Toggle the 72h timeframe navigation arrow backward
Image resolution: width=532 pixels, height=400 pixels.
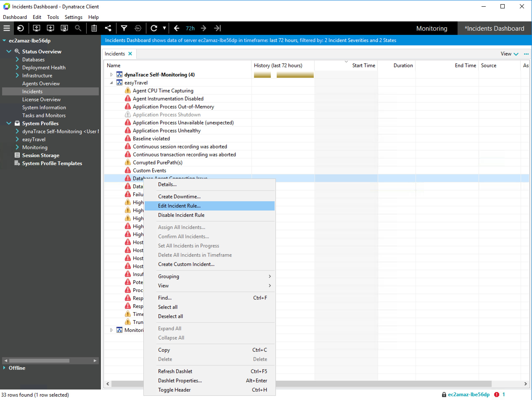(177, 28)
